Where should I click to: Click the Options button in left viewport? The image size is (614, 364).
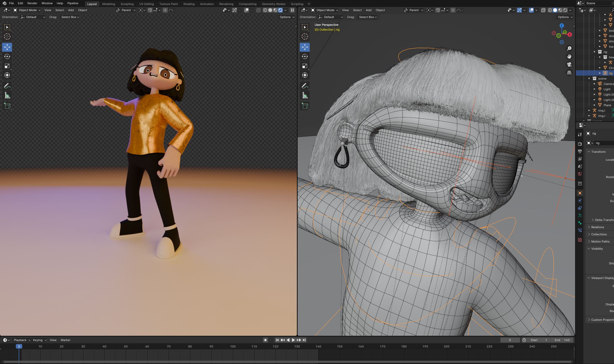point(287,17)
